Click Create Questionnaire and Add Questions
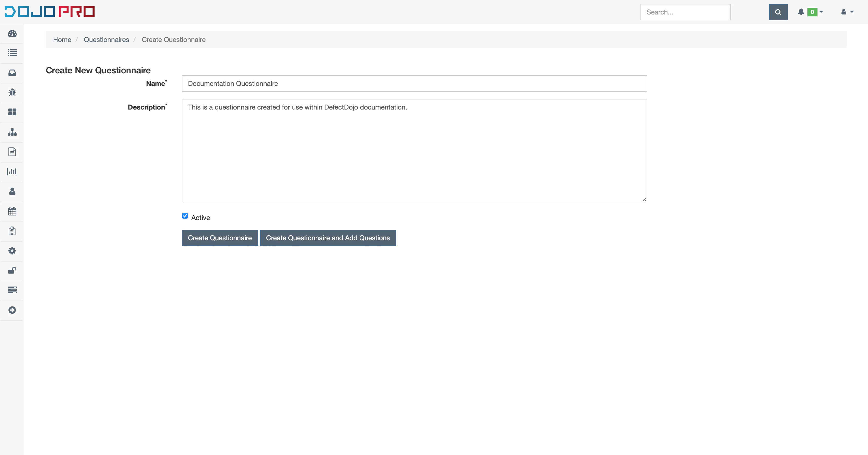Viewport: 868px width, 455px height. 328,238
